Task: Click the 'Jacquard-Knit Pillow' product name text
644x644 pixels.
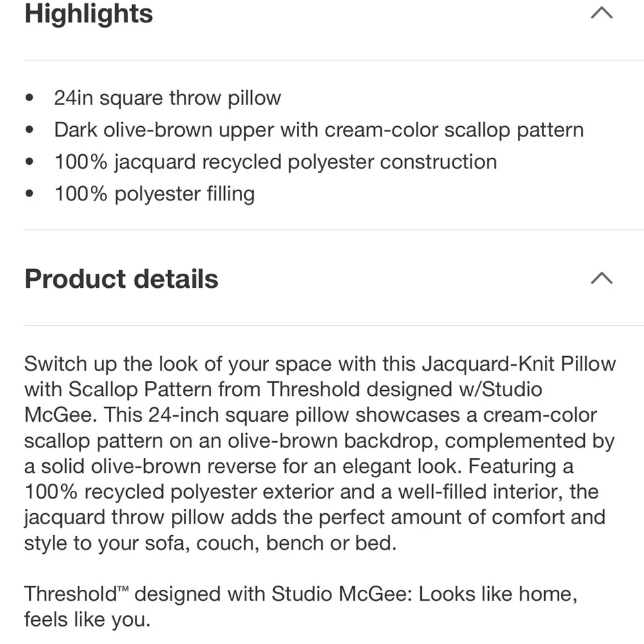Action: [518, 365]
